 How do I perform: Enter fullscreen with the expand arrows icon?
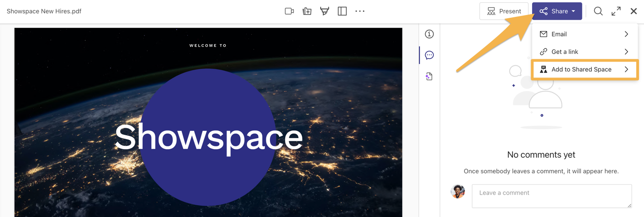(x=616, y=11)
